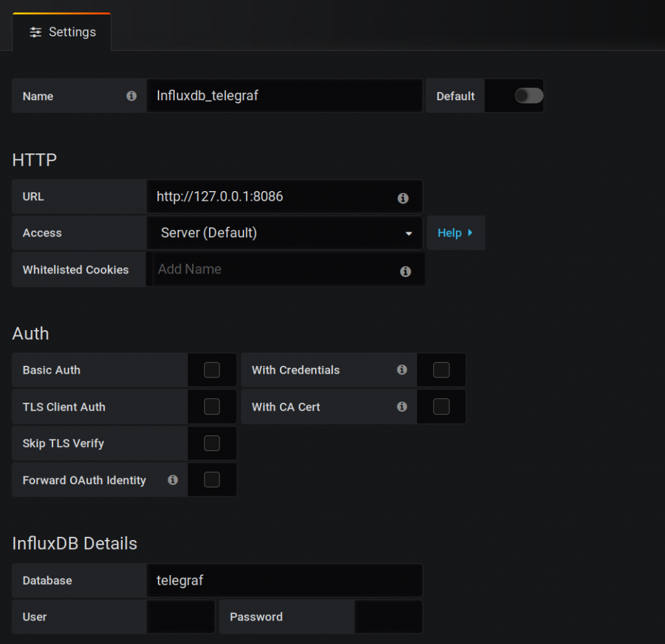The height and width of the screenshot is (644, 665).
Task: Enable the Basic Auth checkbox
Action: [212, 370]
